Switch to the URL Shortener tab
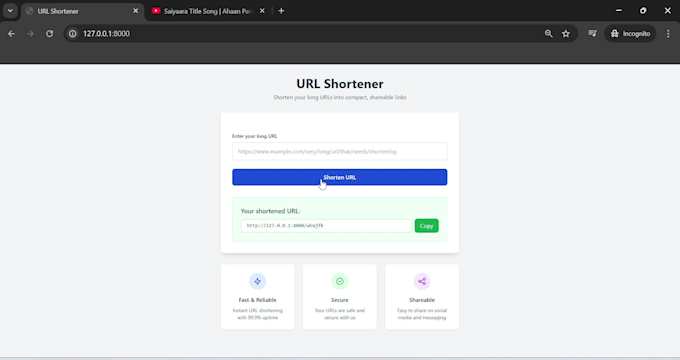Image resolution: width=680 pixels, height=360 pixels. tap(82, 11)
